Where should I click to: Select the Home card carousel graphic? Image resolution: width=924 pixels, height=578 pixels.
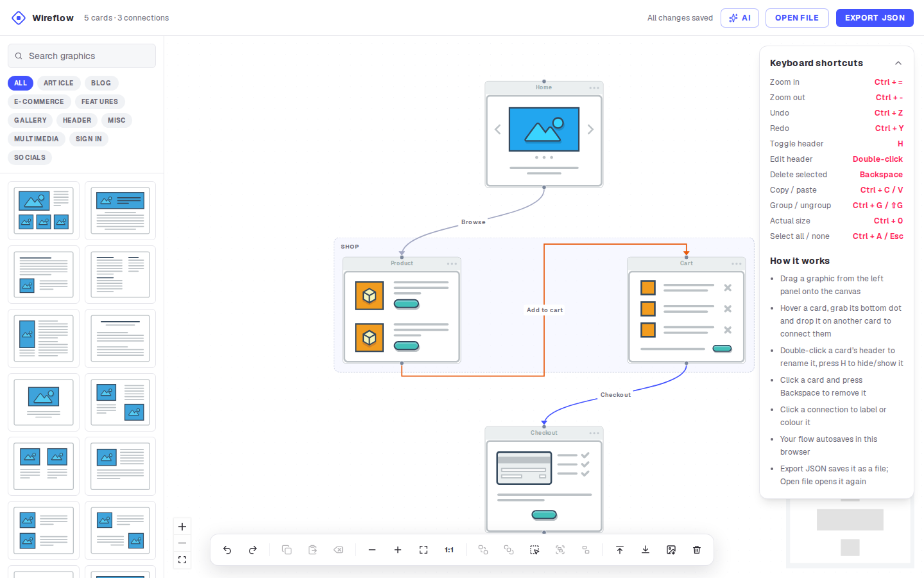(544, 141)
